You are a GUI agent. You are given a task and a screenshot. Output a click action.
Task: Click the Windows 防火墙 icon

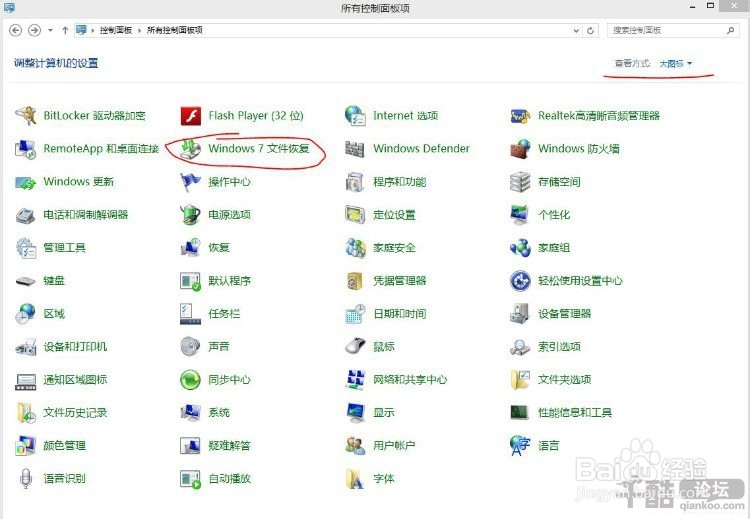click(x=520, y=149)
